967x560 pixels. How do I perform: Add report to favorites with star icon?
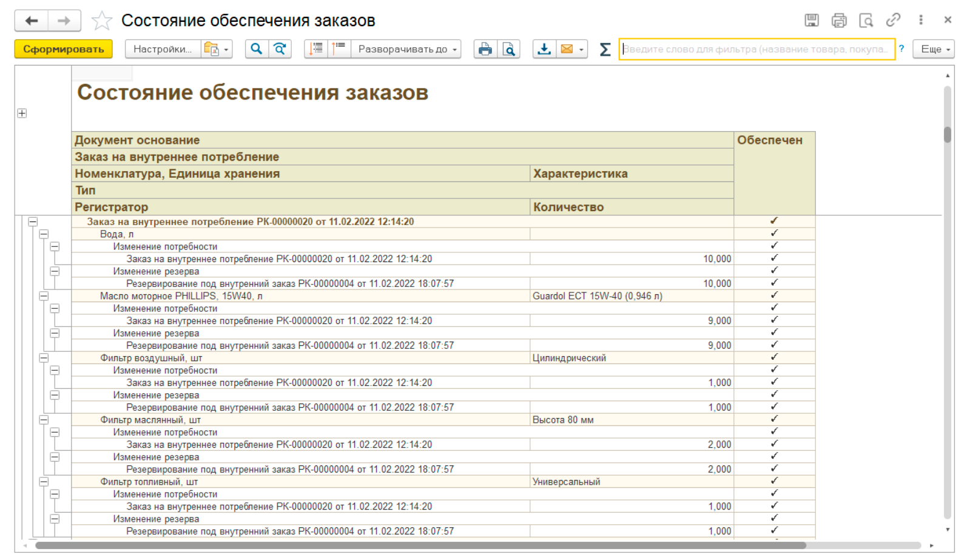pos(101,21)
